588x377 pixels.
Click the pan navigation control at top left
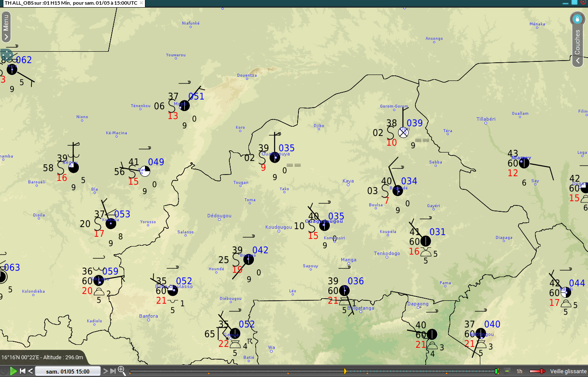coord(7,55)
